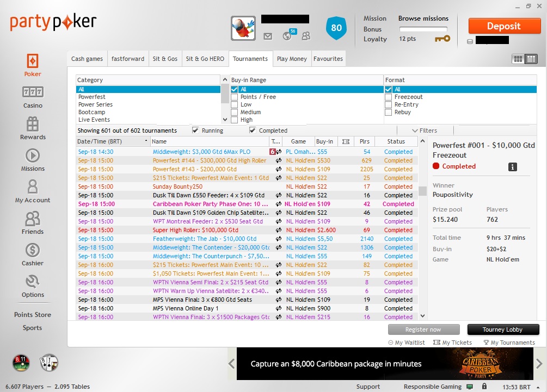The image size is (547, 392).
Task: Open Cashier dollar icon
Action: (x=33, y=250)
